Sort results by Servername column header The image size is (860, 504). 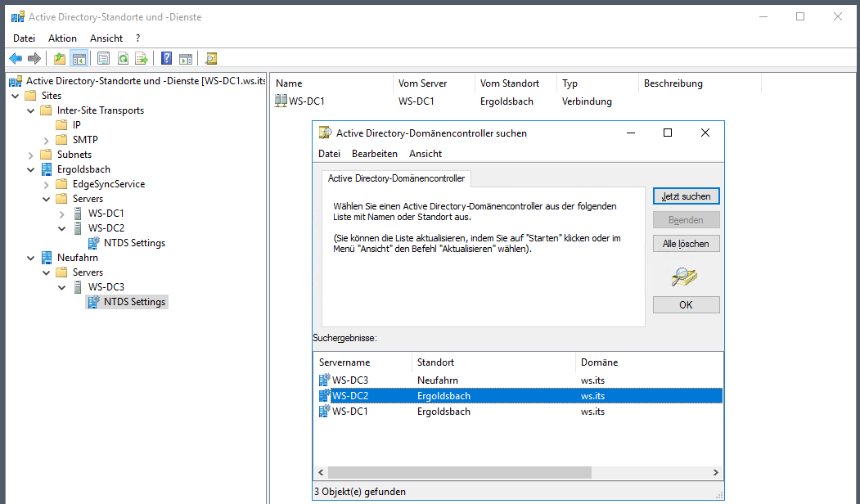362,362
